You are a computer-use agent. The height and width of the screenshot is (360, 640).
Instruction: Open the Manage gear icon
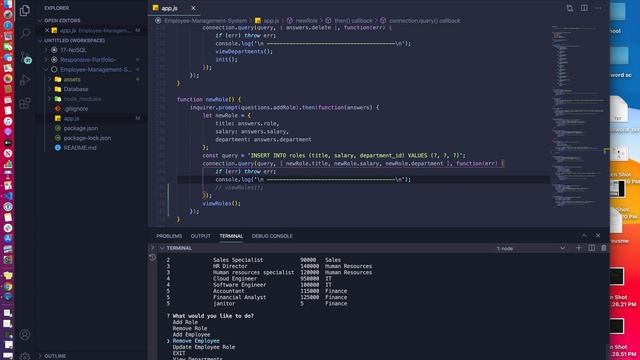[25, 356]
